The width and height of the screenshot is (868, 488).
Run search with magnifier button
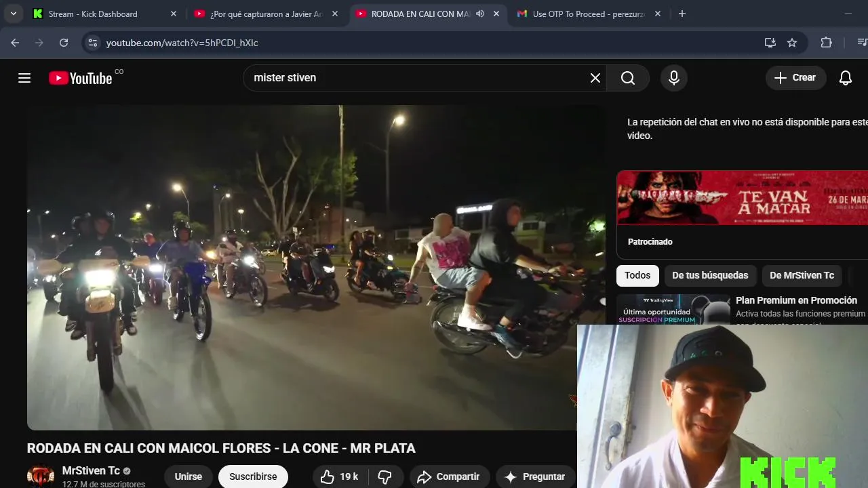[x=628, y=78]
